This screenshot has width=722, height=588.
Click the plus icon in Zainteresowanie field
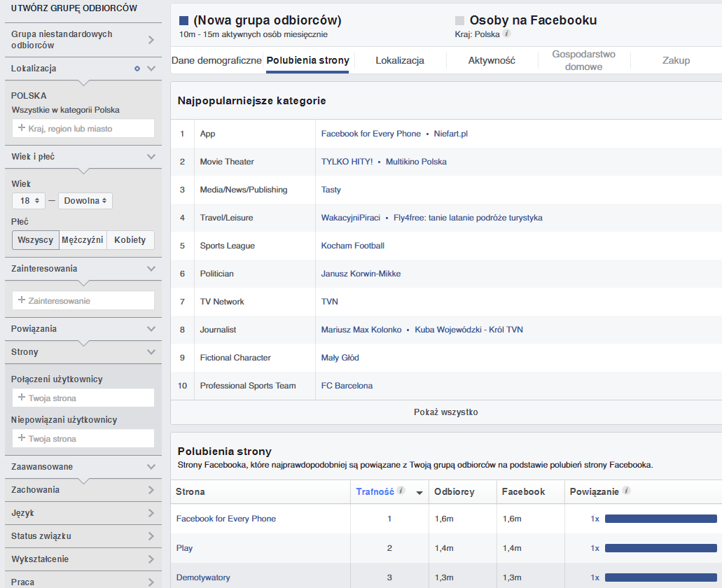point(22,300)
